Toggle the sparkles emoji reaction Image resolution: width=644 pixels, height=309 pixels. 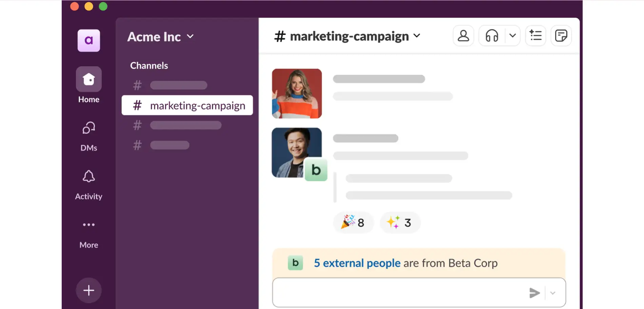pos(400,223)
